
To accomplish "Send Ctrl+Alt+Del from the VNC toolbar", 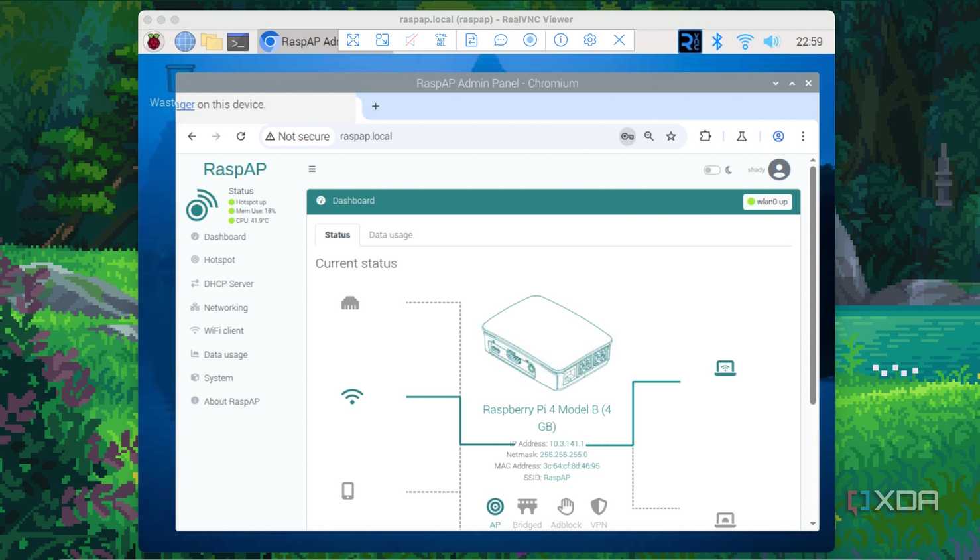I will (x=441, y=40).
